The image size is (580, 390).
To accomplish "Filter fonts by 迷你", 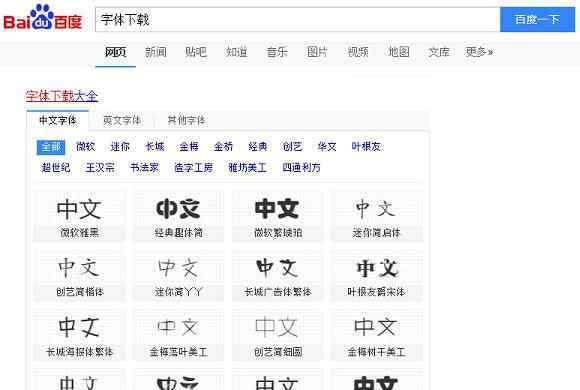I will point(120,147).
